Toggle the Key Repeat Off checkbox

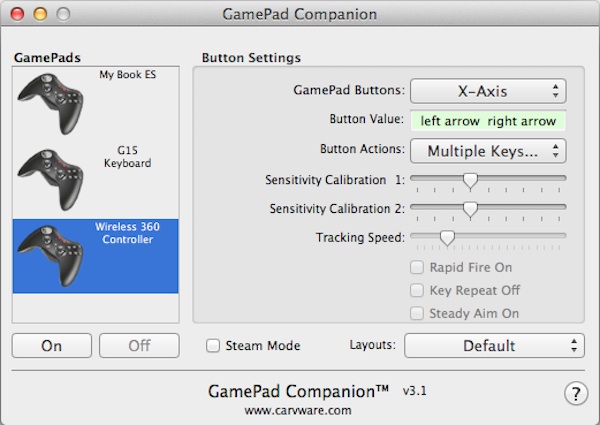[417, 290]
